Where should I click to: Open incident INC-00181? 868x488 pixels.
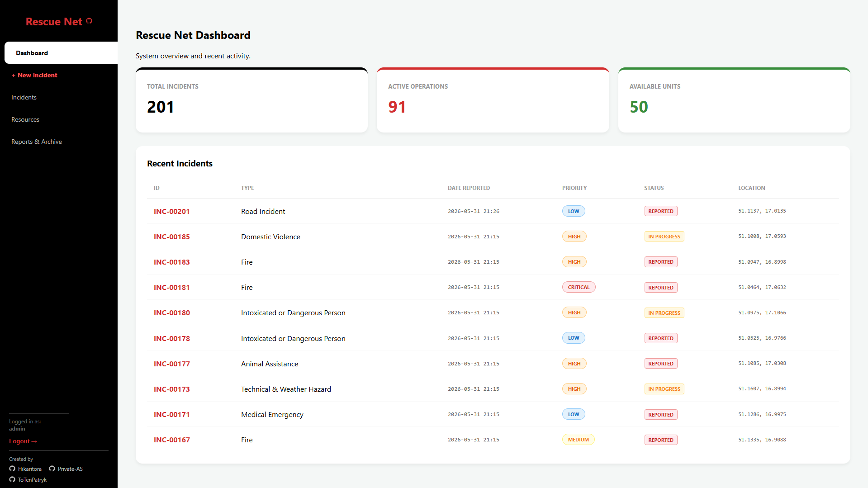[171, 287]
